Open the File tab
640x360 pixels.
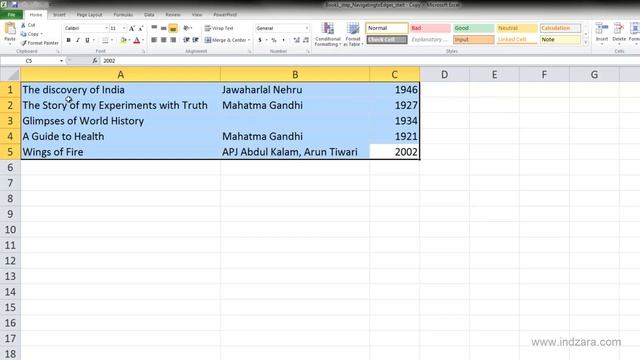click(11, 15)
